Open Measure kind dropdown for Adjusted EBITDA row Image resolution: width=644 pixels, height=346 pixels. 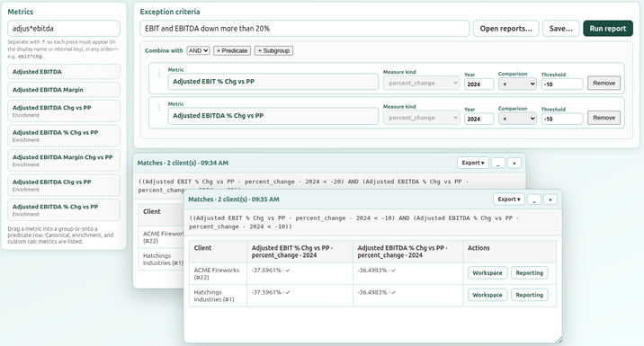(421, 118)
